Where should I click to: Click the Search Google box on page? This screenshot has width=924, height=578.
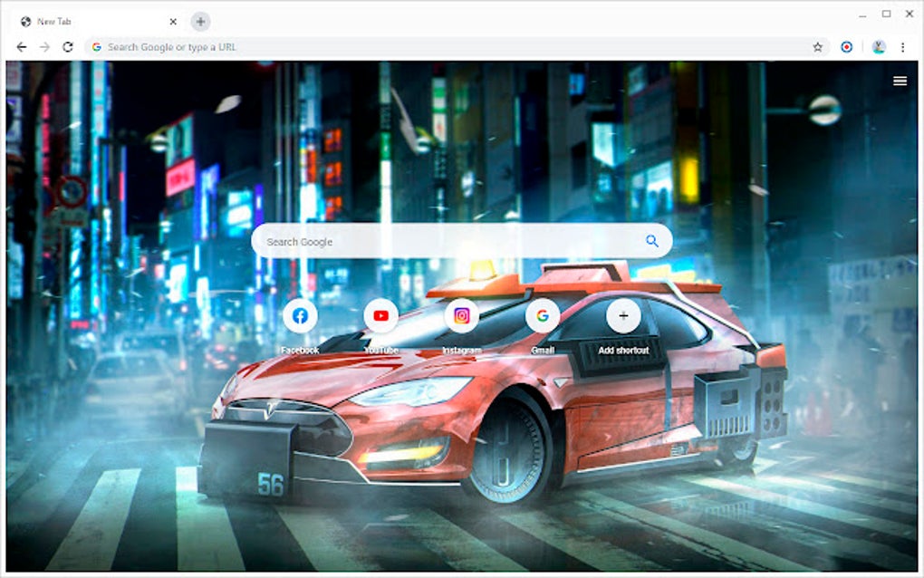[461, 241]
